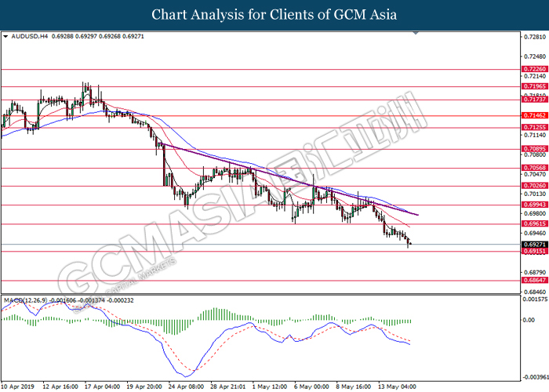Click the chart shift triangle marker at top
This screenshot has width=549, height=392.
416,33
